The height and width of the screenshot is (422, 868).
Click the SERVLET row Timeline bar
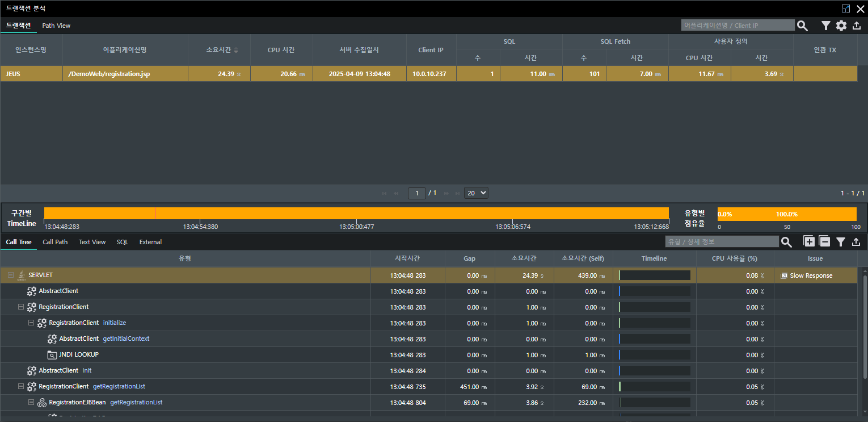[655, 275]
